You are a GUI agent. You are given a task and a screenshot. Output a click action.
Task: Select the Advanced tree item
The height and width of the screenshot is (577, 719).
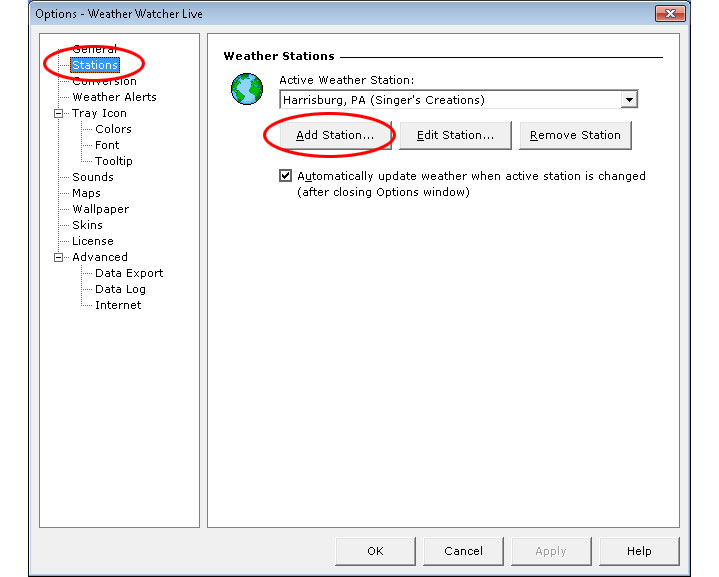point(100,257)
